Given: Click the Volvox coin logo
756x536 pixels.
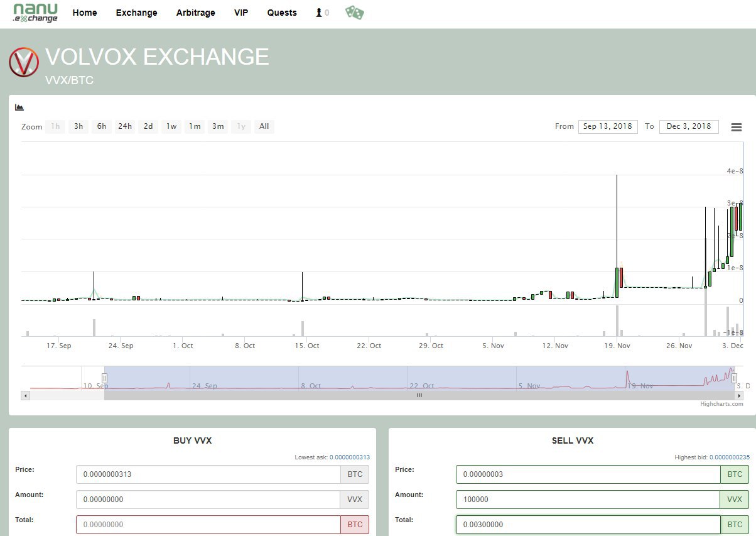Looking at the screenshot, I should tap(24, 62).
